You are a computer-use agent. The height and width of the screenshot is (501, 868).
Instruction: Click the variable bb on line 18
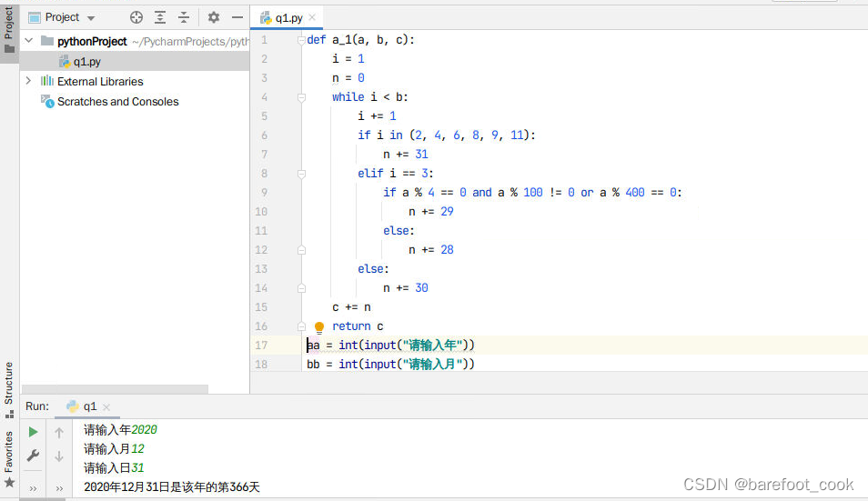[x=313, y=365]
